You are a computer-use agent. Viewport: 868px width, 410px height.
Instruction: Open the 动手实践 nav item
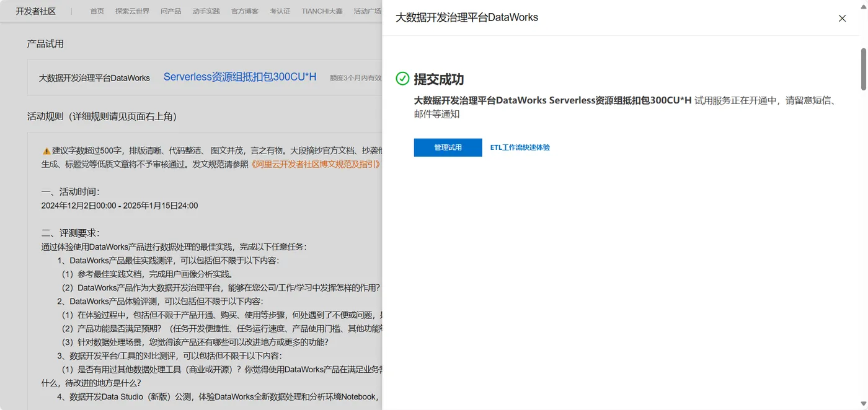point(206,11)
